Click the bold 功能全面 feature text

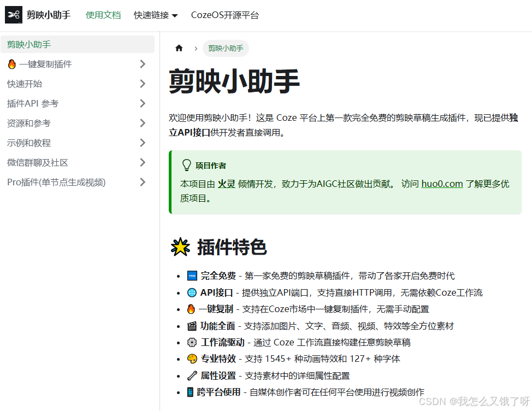tap(218, 326)
